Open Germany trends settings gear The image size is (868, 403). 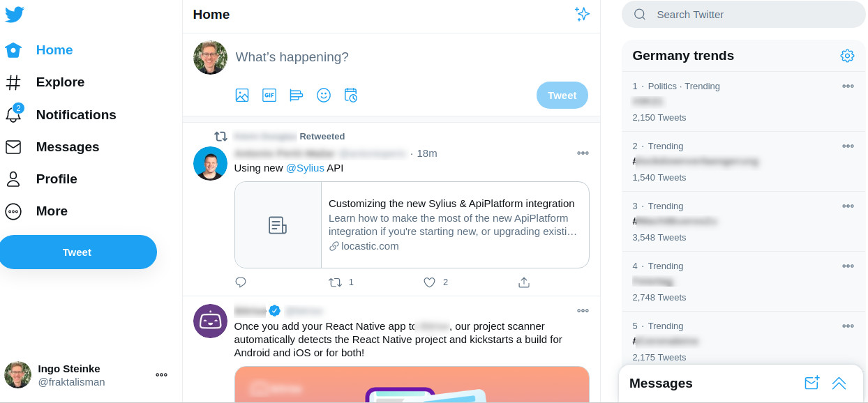click(847, 56)
